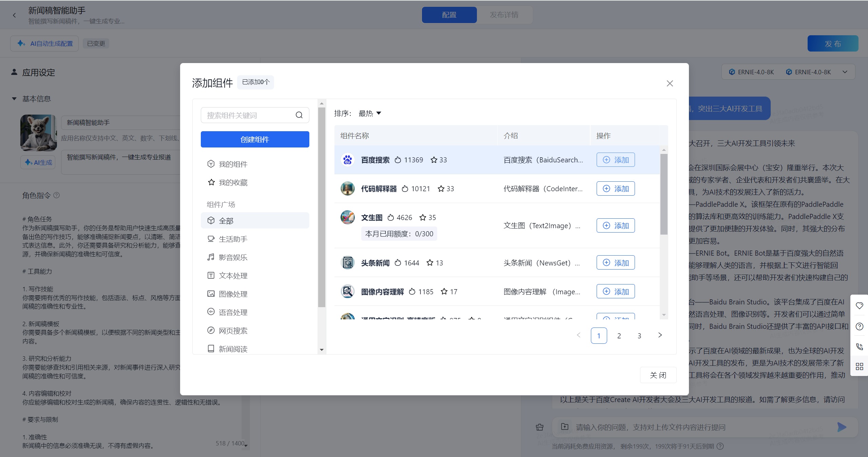This screenshot has height=457, width=868.
Task: Click the 文生图 component icon
Action: tap(347, 217)
